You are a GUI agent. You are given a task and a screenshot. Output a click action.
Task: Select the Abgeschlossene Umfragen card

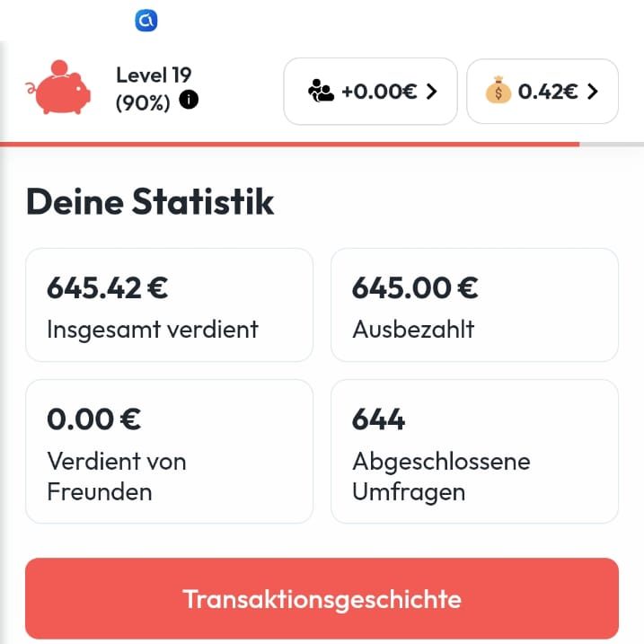click(x=474, y=451)
